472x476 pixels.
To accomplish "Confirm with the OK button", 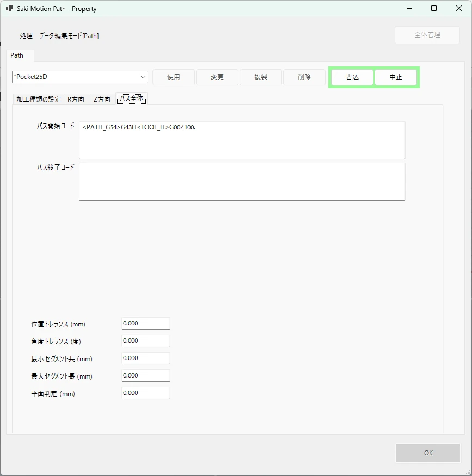I will click(428, 453).
